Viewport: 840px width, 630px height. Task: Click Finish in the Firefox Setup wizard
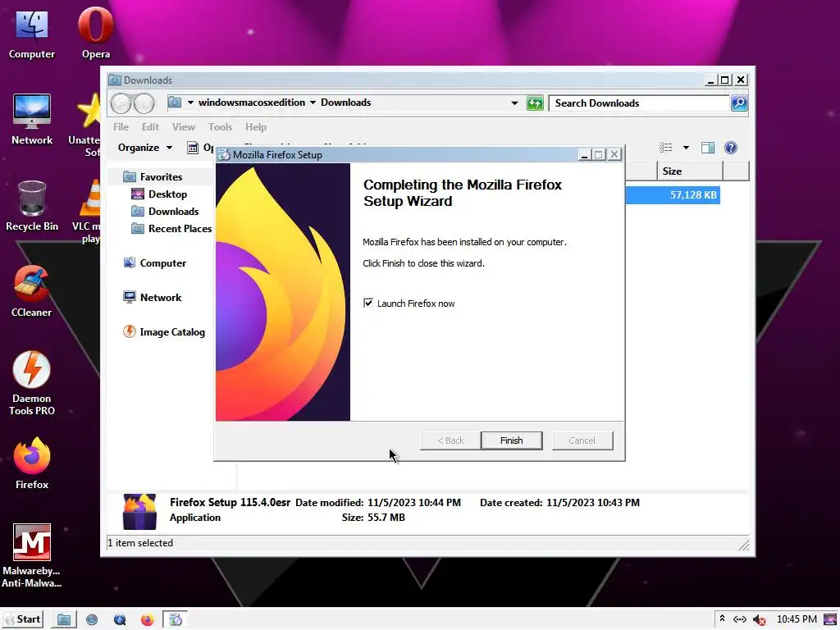tap(512, 441)
